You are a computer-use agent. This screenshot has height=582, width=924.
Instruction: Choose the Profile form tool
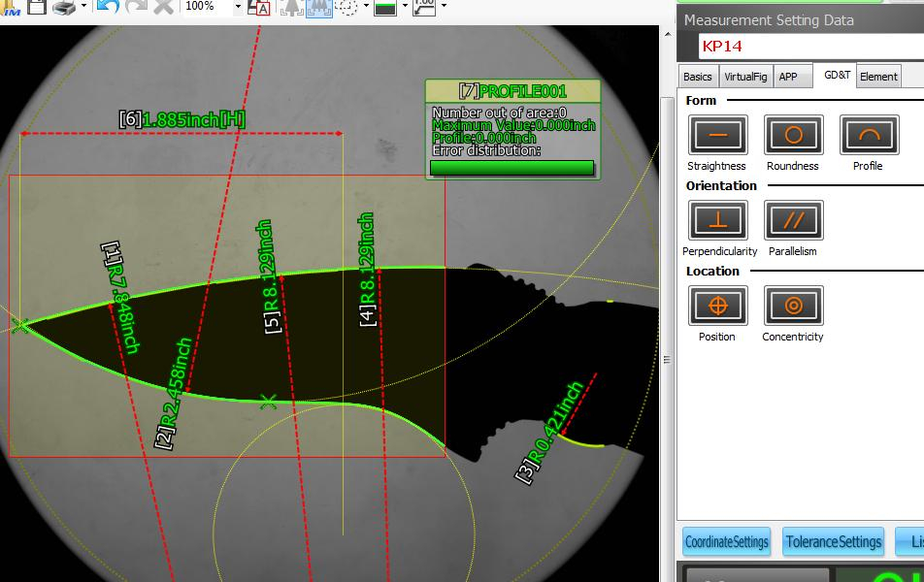(869, 135)
